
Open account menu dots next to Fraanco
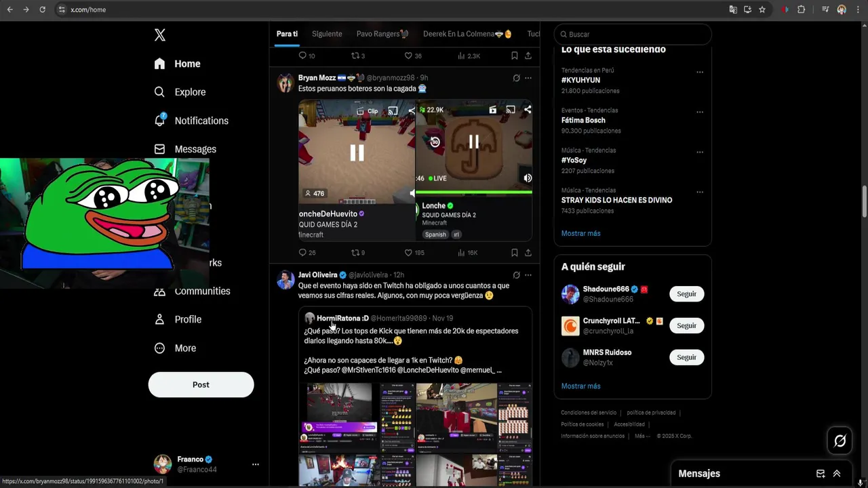(256, 464)
